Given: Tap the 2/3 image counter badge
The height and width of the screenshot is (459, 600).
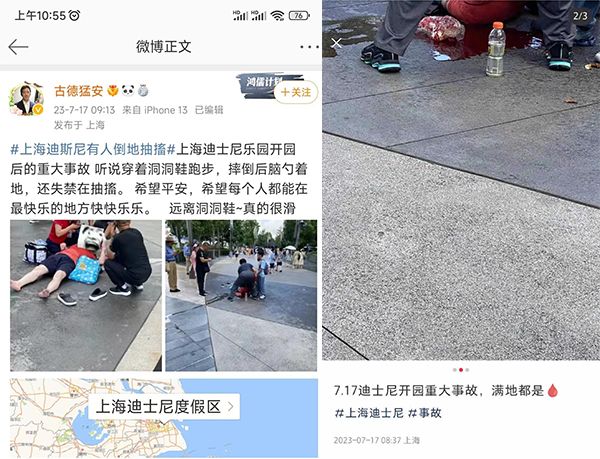Looking at the screenshot, I should (x=580, y=16).
